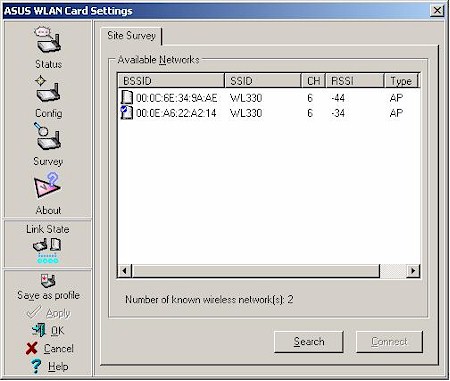Click the Config label in the sidebar
This screenshot has height=381, width=450.
pos(49,113)
